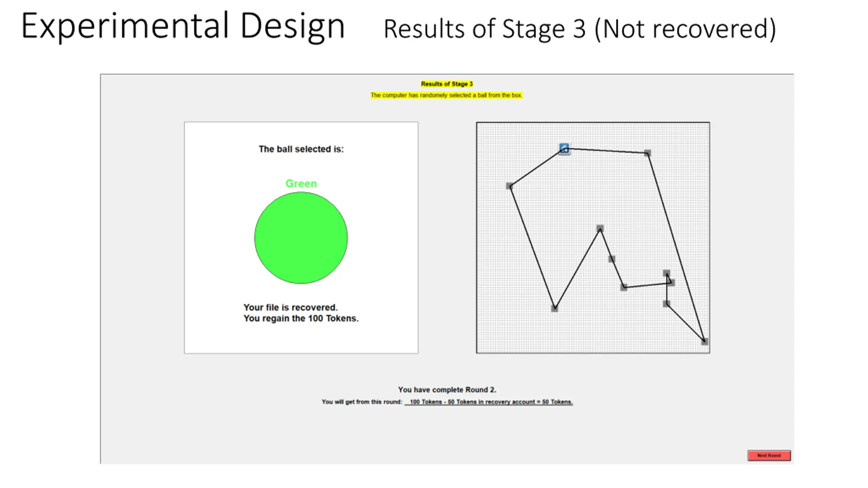Click the green 'Green' label

[301, 183]
